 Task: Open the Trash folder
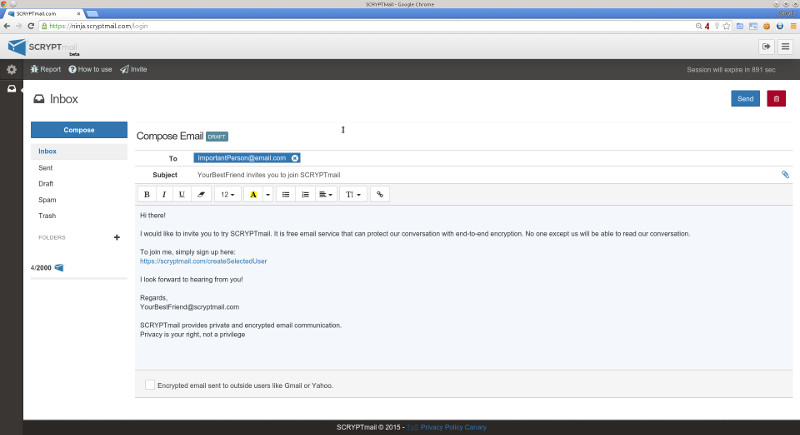point(47,216)
